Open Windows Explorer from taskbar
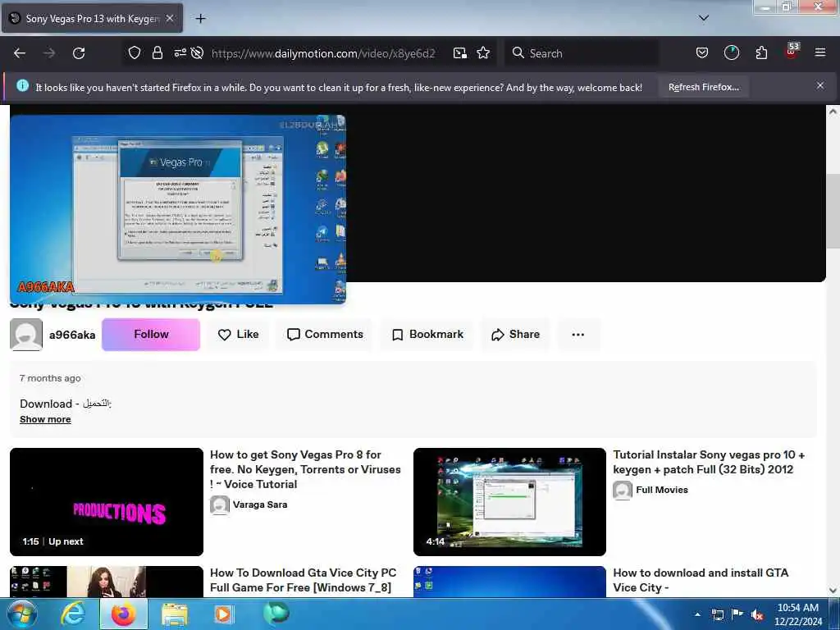Image resolution: width=840 pixels, height=630 pixels. point(175,615)
